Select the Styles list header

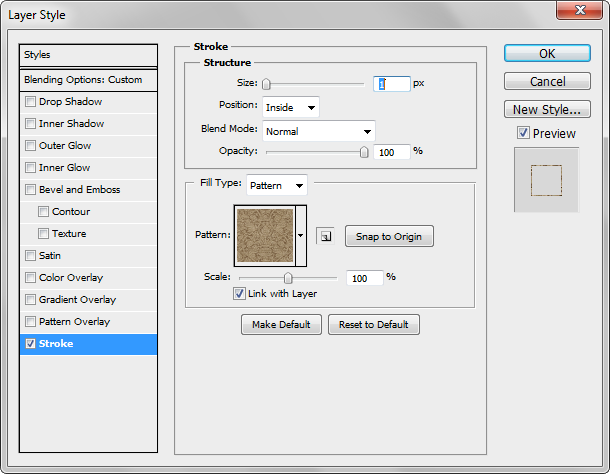click(88, 55)
